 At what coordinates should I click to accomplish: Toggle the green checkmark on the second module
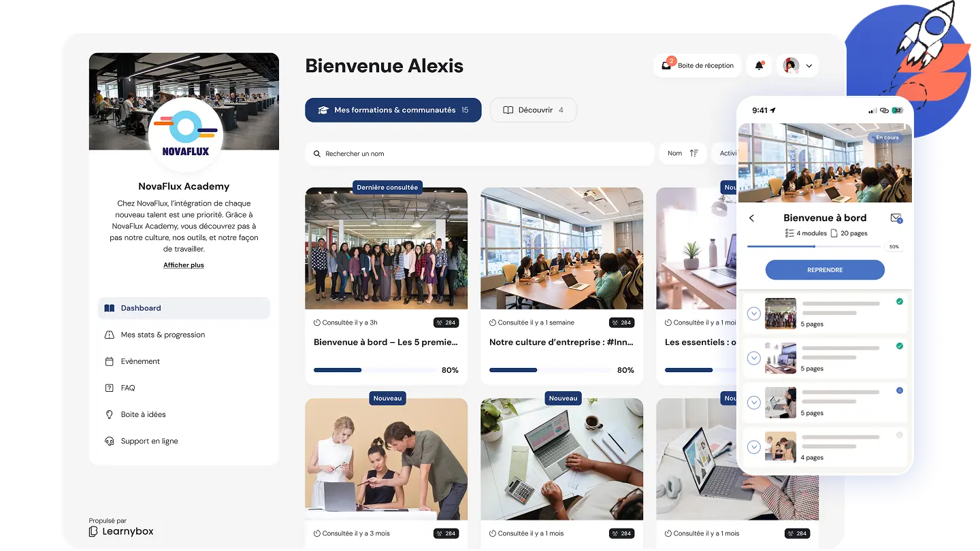(x=900, y=346)
